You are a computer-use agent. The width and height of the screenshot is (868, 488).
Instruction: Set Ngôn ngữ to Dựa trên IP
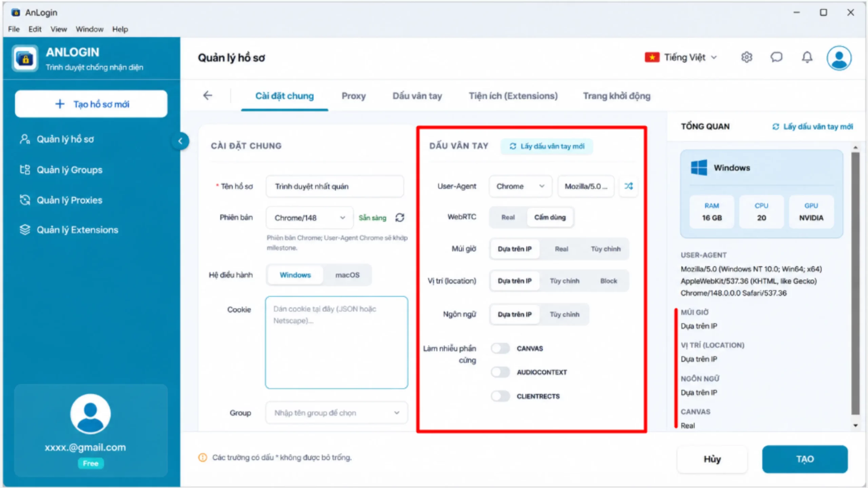[515, 314]
